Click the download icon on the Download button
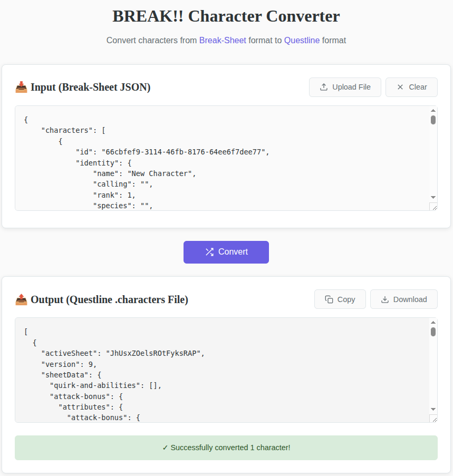Viewport: 453px width, 476px height. pyautogui.click(x=384, y=299)
